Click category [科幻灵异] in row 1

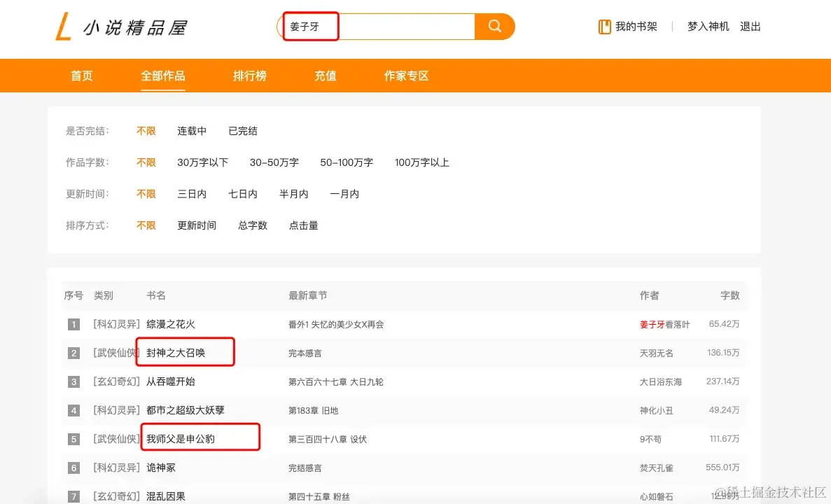pos(117,324)
